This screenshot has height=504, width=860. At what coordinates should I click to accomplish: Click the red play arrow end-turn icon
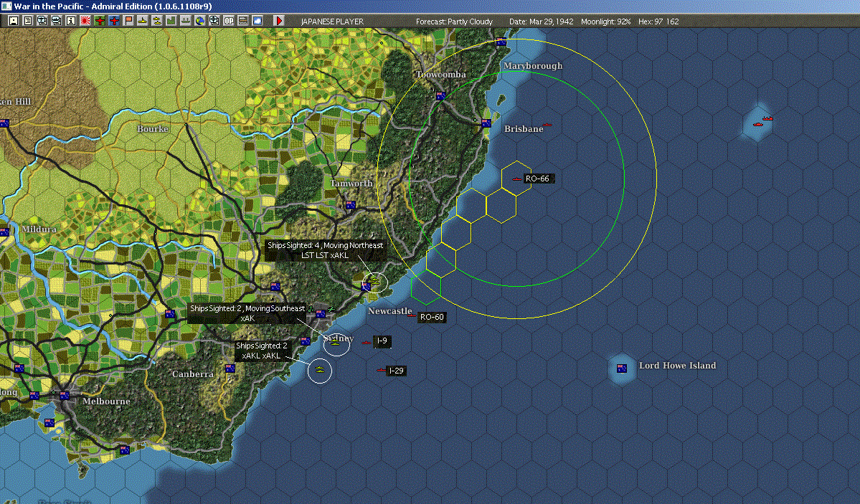point(278,21)
